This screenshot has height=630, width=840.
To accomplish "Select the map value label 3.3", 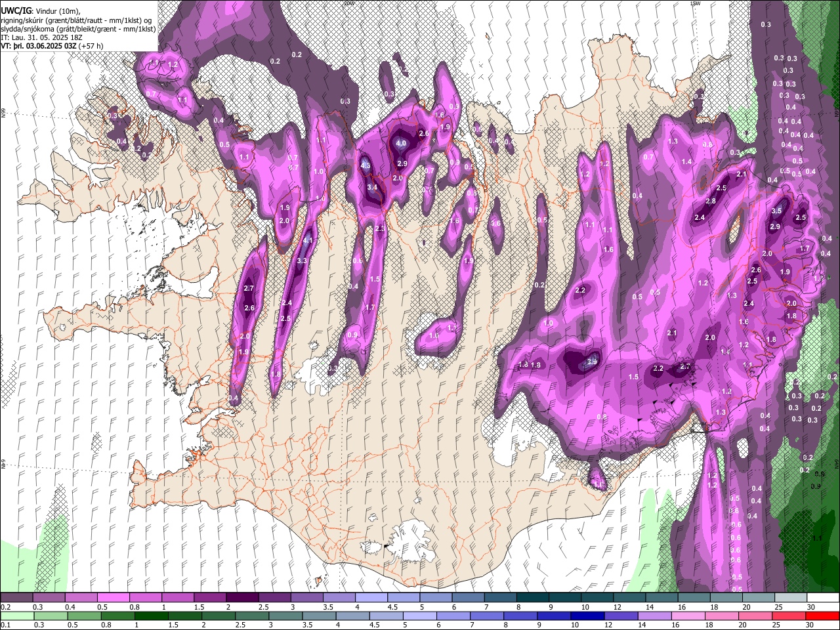I will coord(302,261).
